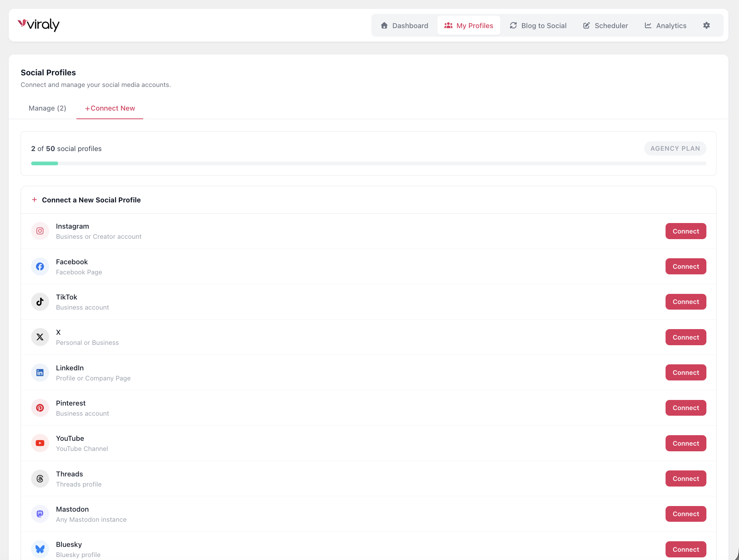Image resolution: width=739 pixels, height=560 pixels.
Task: Connect a YouTube channel
Action: (685, 443)
